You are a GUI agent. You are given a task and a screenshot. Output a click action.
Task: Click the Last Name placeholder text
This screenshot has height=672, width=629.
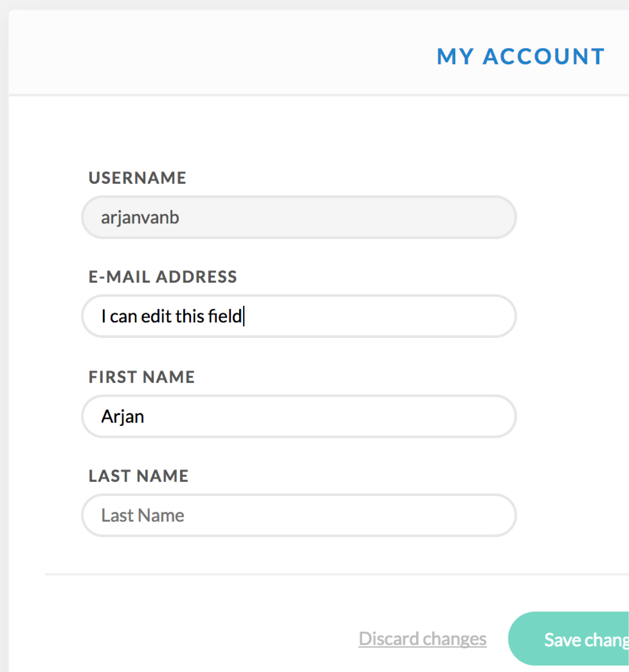(142, 515)
